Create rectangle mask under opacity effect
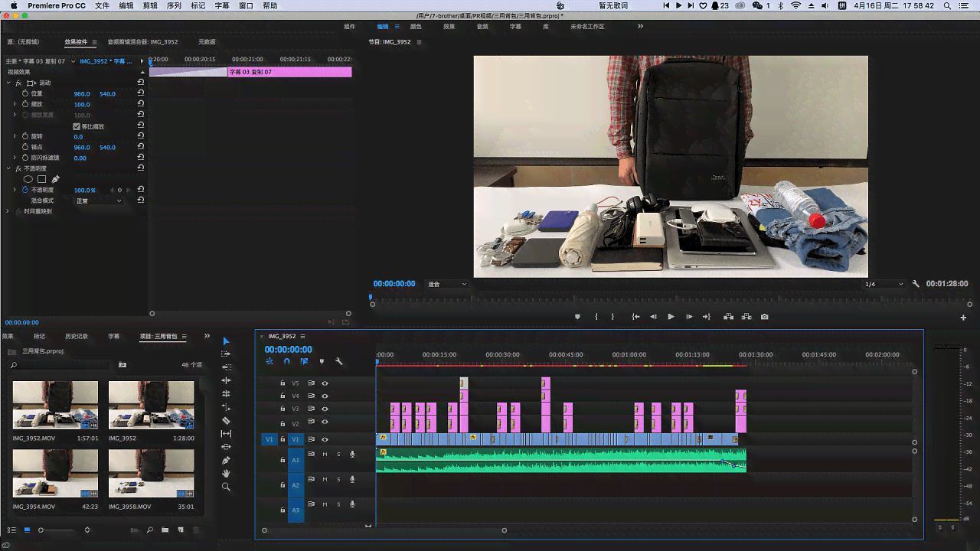This screenshot has height=551, width=980. click(42, 179)
